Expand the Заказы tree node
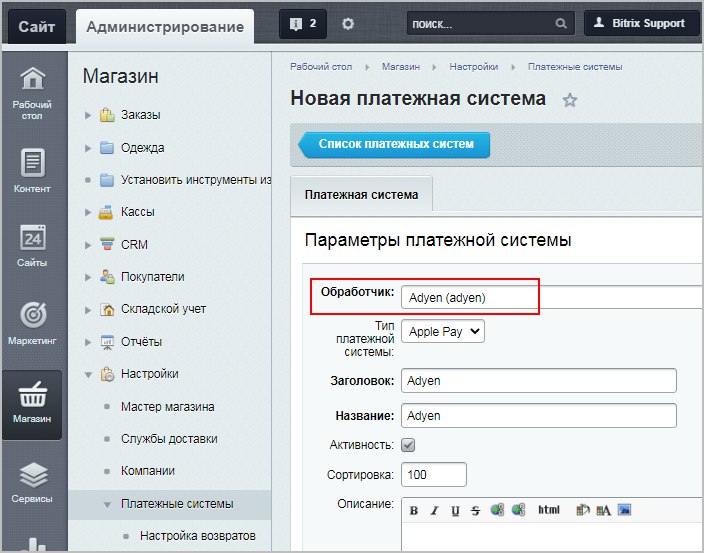The height and width of the screenshot is (553, 704). pos(88,115)
